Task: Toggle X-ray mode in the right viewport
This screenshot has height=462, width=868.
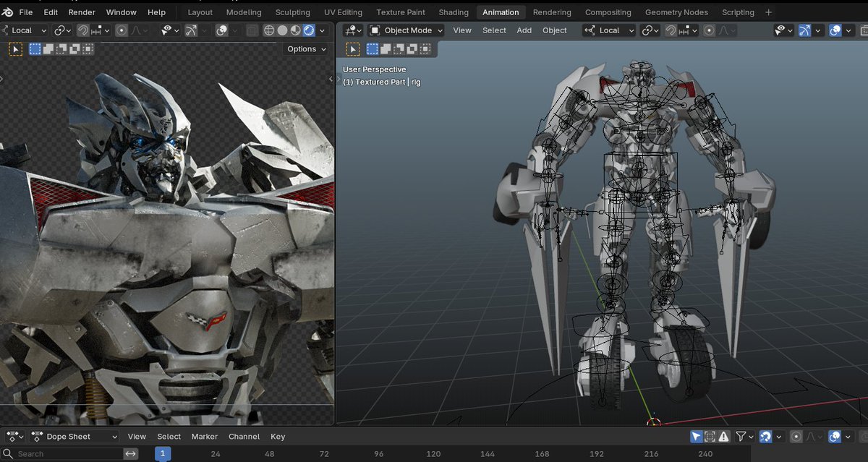Action: pos(862,30)
